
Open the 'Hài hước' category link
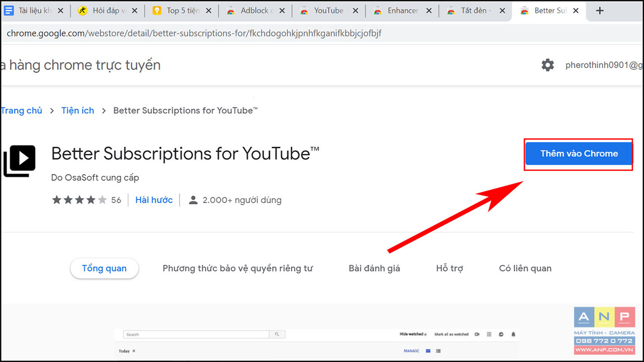(x=154, y=200)
